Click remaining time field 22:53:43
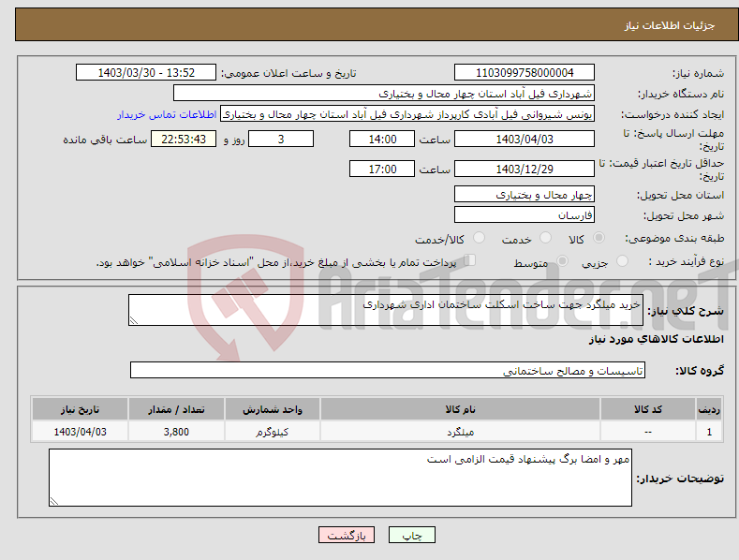The height and width of the screenshot is (560, 739). coord(184,139)
